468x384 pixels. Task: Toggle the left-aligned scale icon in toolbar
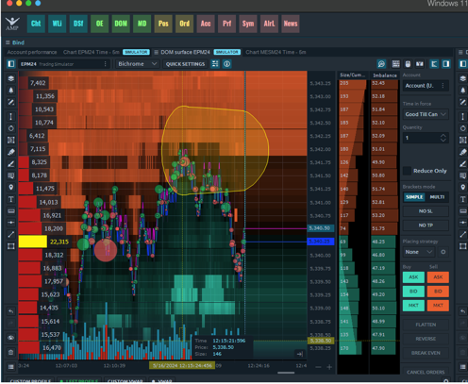434,64
